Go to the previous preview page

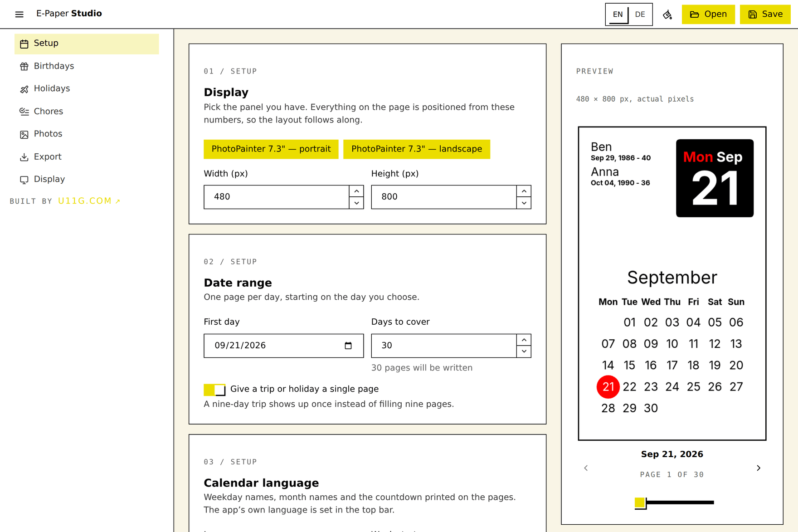(x=586, y=468)
